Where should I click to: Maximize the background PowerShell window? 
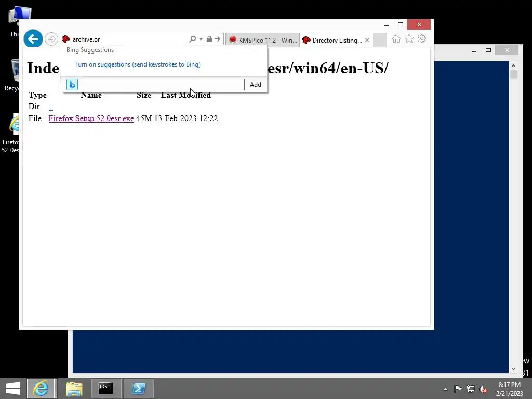click(488, 50)
